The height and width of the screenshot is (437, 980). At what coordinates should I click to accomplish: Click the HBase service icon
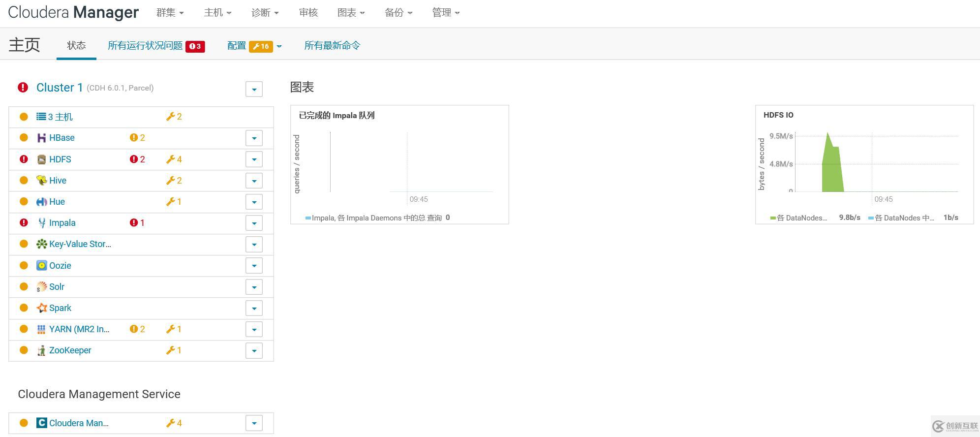[42, 138]
